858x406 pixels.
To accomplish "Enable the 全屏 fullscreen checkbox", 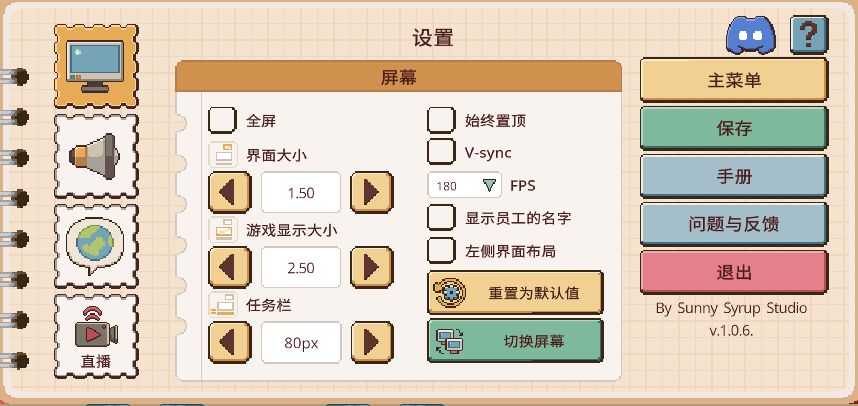I will 222,121.
